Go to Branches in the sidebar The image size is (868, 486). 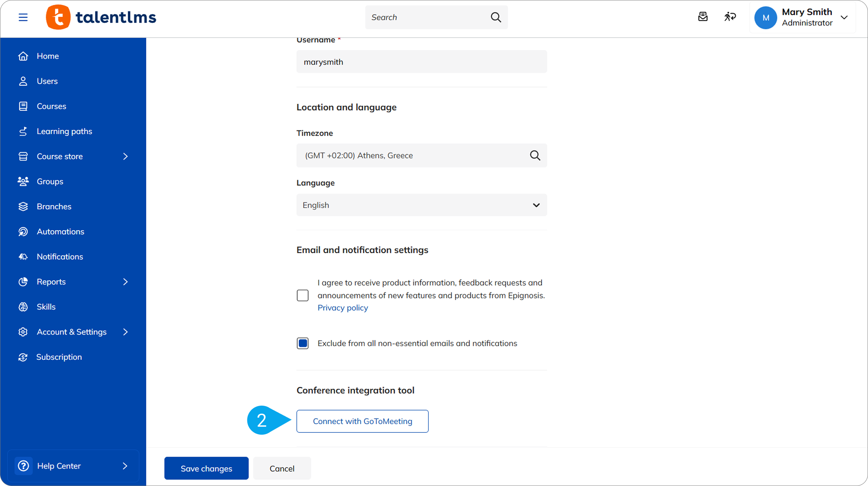[54, 206]
